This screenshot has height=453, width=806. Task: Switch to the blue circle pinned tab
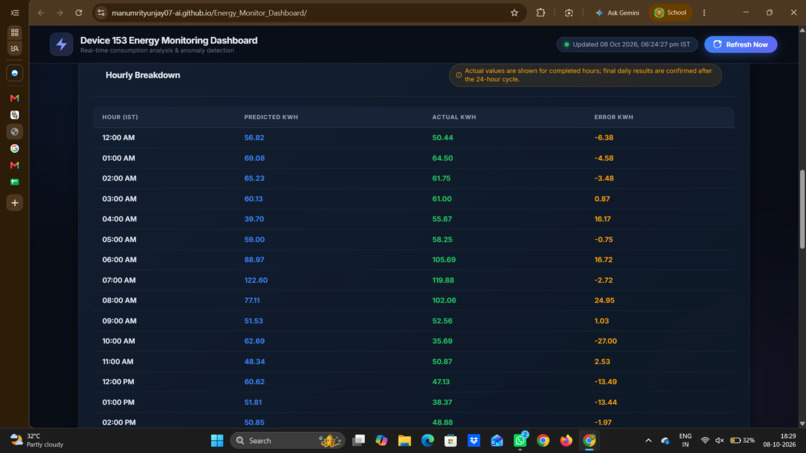click(x=15, y=74)
